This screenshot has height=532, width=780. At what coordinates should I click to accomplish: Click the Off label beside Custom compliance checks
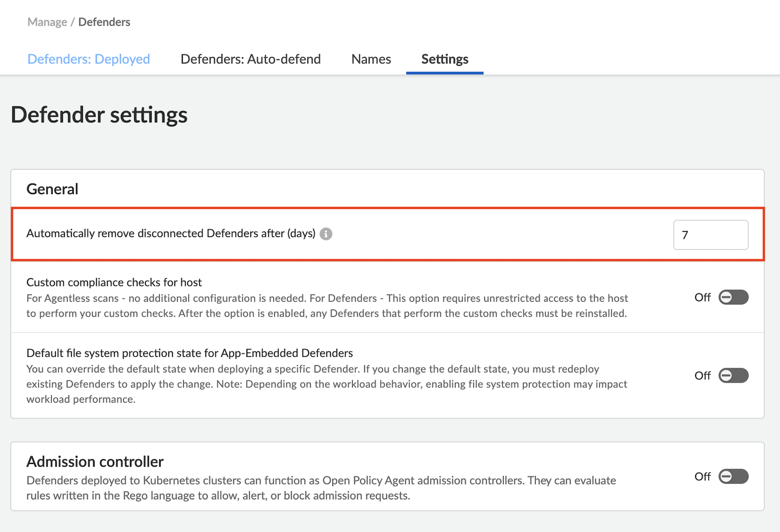point(702,297)
